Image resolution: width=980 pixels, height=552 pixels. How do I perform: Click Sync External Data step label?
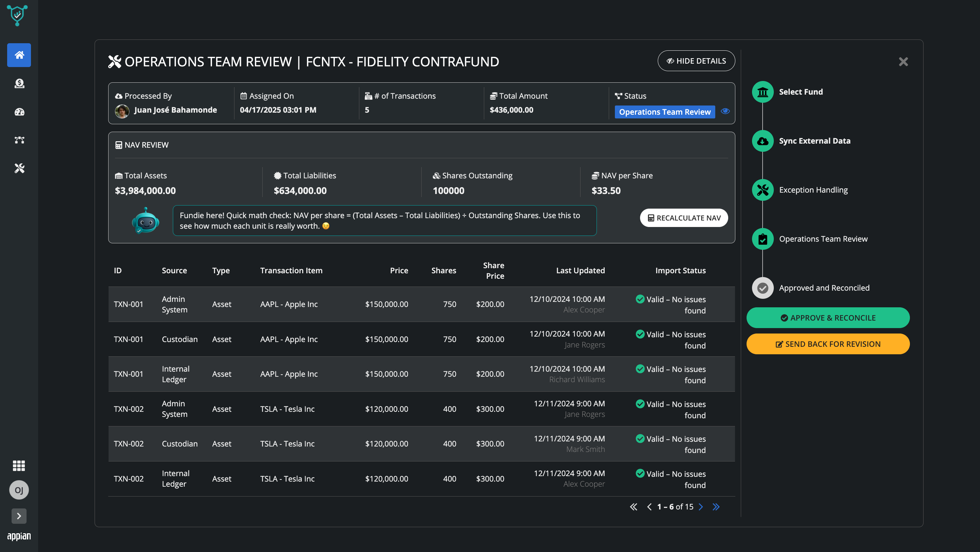click(x=815, y=141)
